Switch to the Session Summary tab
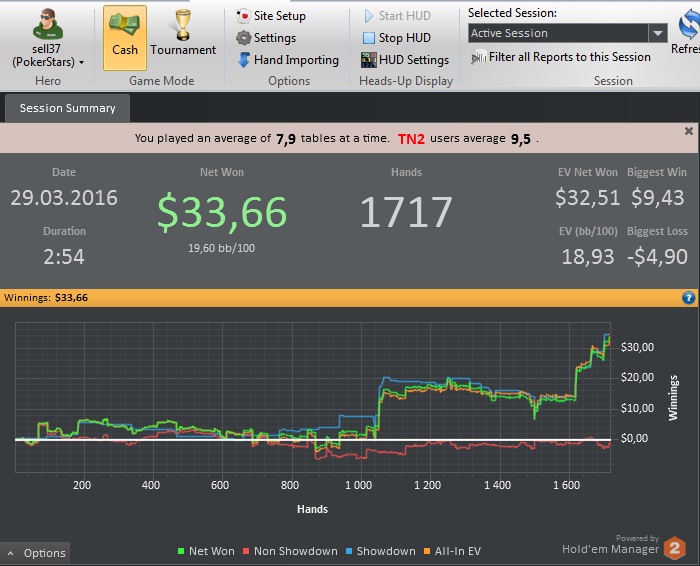The width and height of the screenshot is (700, 566). tap(67, 108)
